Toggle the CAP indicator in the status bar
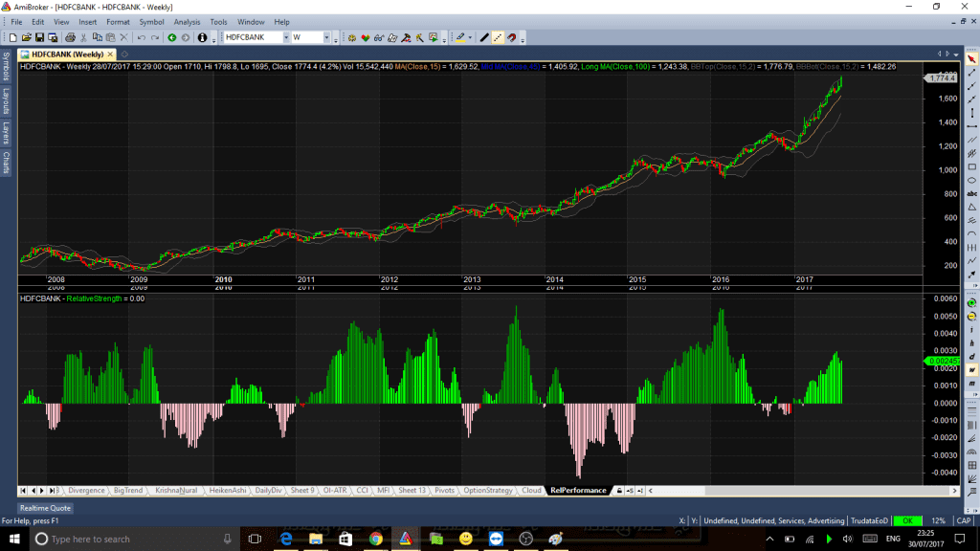The height and width of the screenshot is (551, 980). (961, 521)
